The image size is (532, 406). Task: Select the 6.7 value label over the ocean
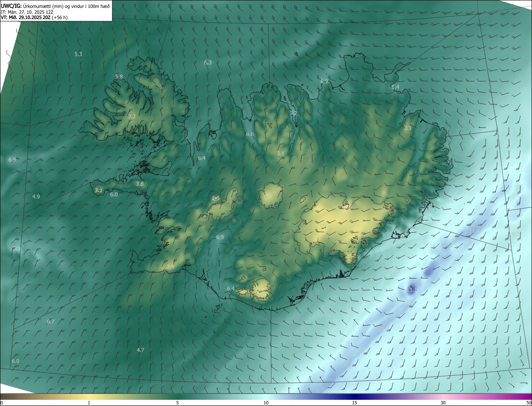point(51,321)
